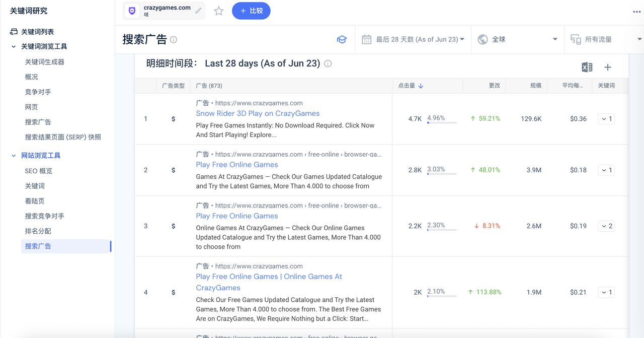The image size is (644, 338).
Task: Open 关键词列表 in the sidebar
Action: 37,32
